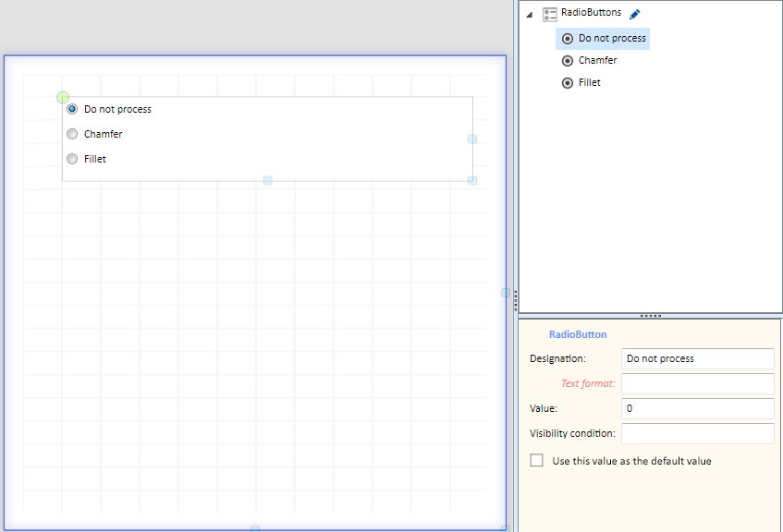Image resolution: width=783 pixels, height=532 pixels.
Task: Click the Value input field
Action: (698, 409)
